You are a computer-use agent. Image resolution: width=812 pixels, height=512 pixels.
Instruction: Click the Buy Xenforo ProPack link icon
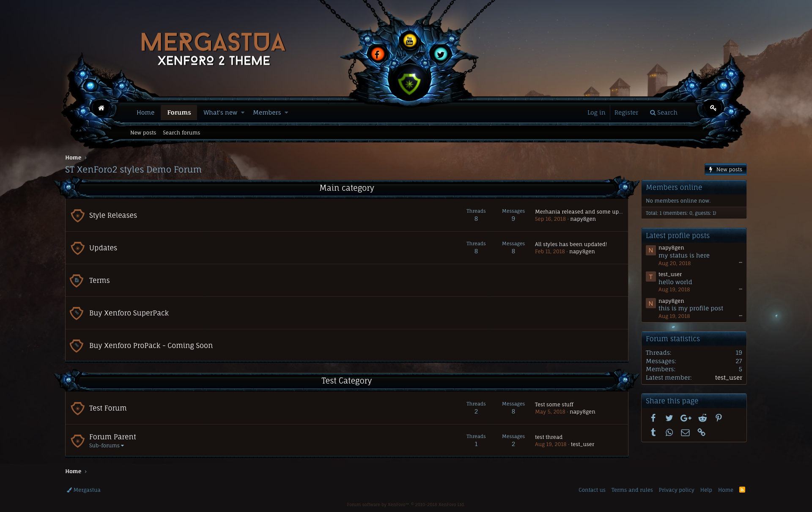[77, 345]
